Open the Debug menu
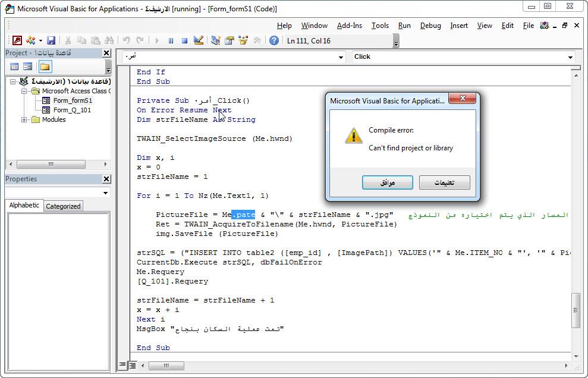The image size is (588, 378). (430, 26)
